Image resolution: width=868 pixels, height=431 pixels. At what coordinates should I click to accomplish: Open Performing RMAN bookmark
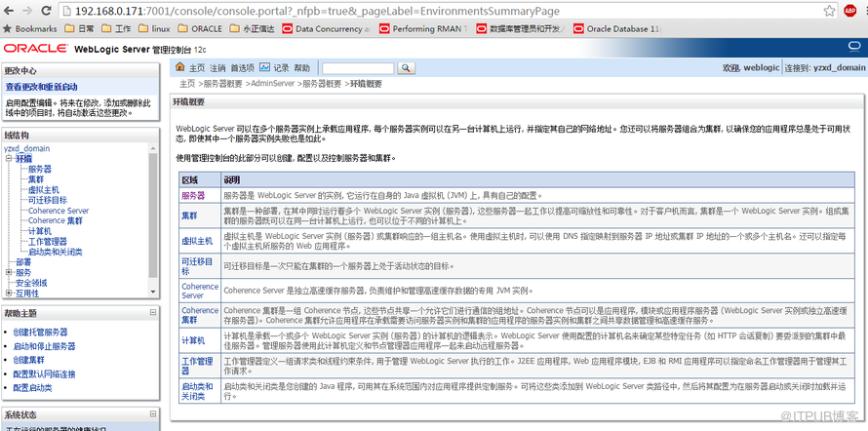point(423,29)
